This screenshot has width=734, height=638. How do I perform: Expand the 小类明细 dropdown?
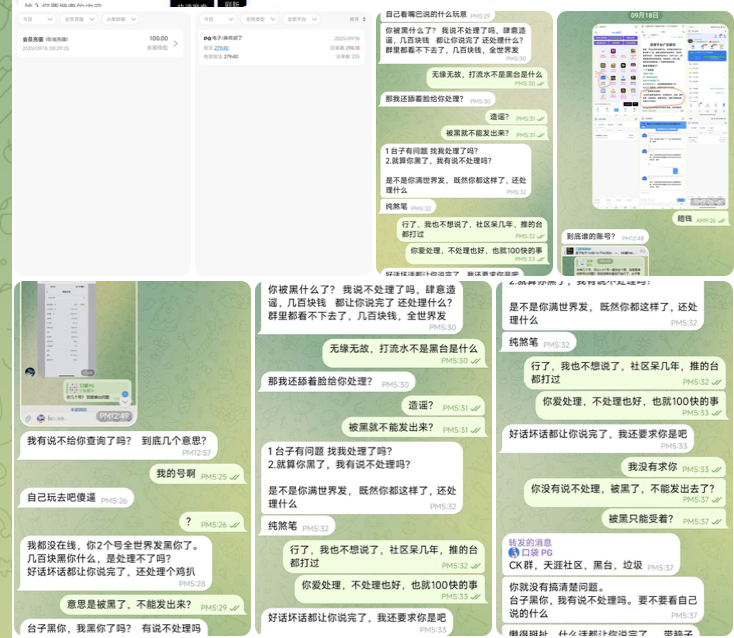[x=116, y=19]
